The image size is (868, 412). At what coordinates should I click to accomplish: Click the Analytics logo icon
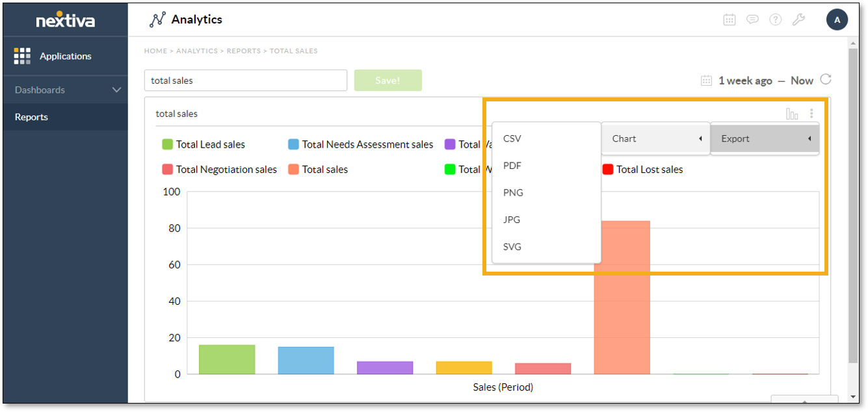156,19
